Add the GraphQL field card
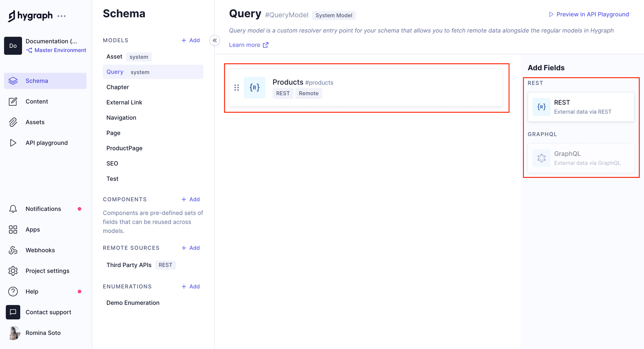This screenshot has width=644, height=349. [581, 158]
